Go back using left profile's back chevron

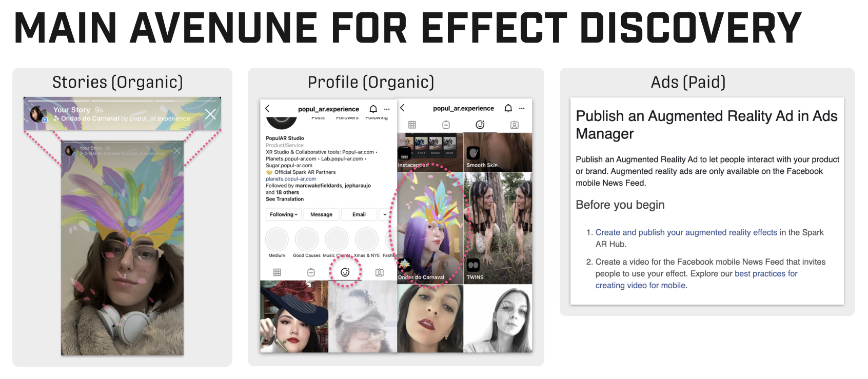[x=267, y=109]
